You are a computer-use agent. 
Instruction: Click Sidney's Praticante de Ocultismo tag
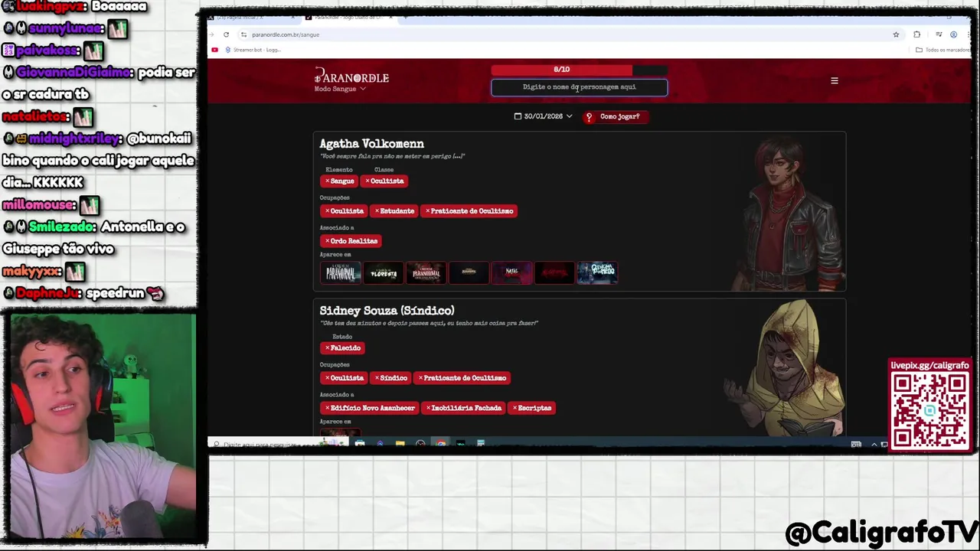point(462,378)
